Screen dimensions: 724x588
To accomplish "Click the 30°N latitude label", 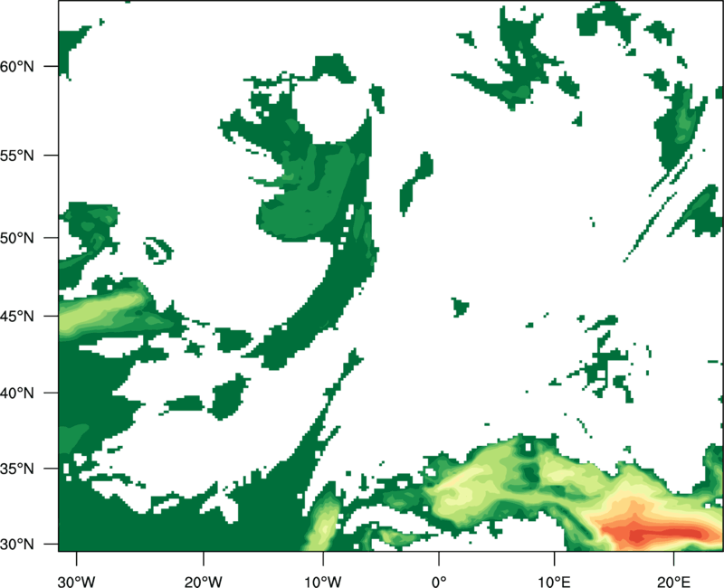I will point(17,545).
